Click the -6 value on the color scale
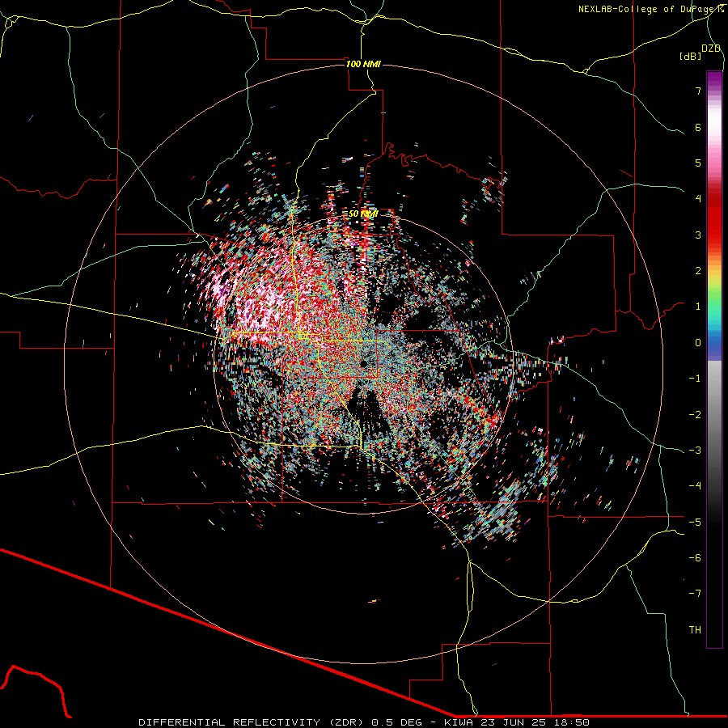728x728 pixels. 695,558
